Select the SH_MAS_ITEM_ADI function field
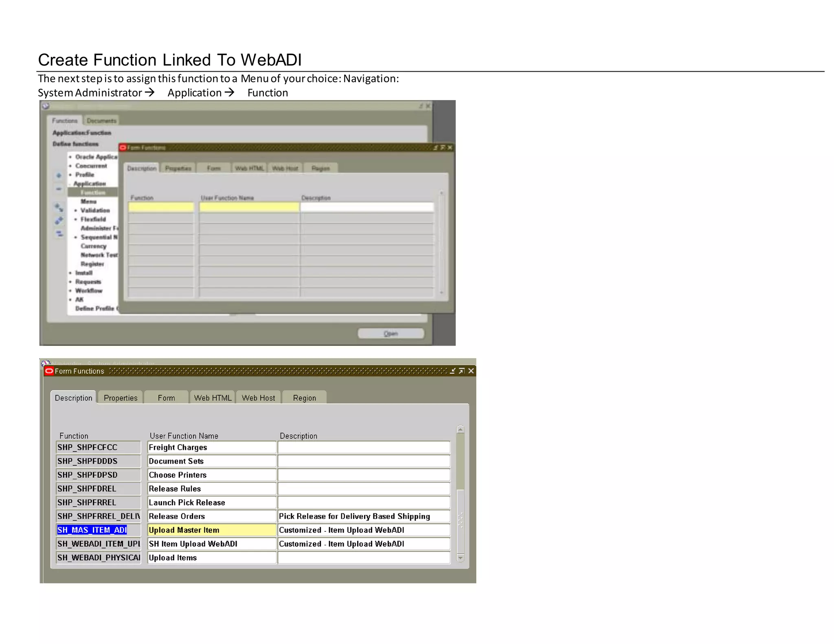 (x=99, y=530)
